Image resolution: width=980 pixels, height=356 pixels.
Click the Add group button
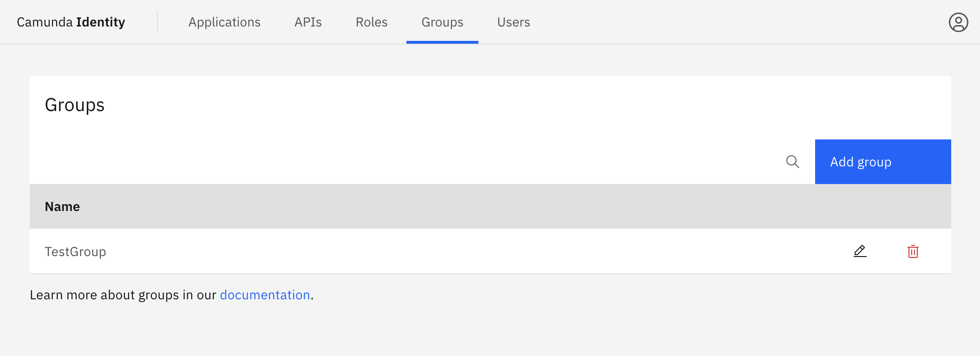882,162
